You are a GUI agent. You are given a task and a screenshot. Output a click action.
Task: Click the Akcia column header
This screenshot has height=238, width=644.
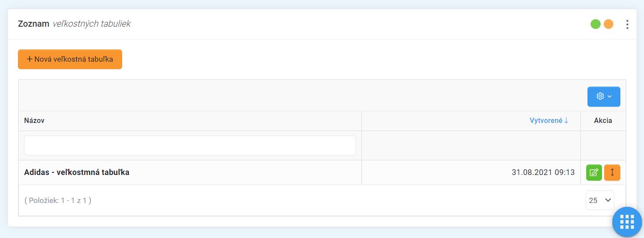tap(603, 121)
